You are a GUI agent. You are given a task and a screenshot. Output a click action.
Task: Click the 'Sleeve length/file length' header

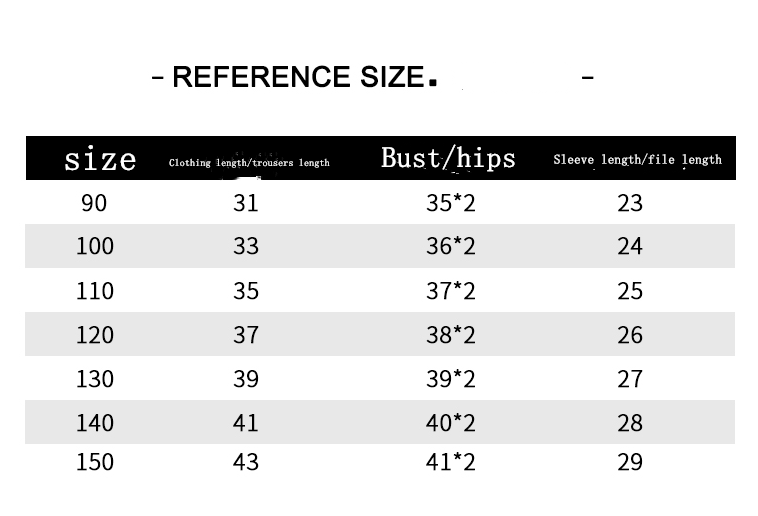(637, 160)
